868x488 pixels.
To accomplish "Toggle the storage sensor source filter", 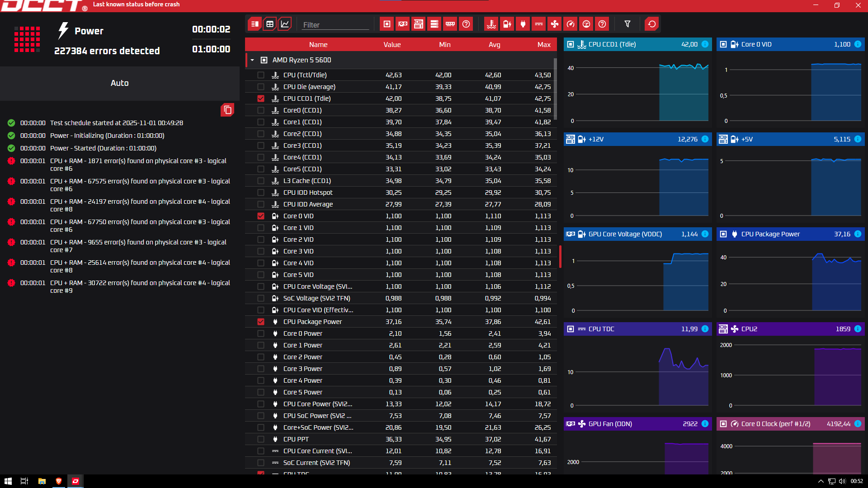I will pyautogui.click(x=434, y=24).
